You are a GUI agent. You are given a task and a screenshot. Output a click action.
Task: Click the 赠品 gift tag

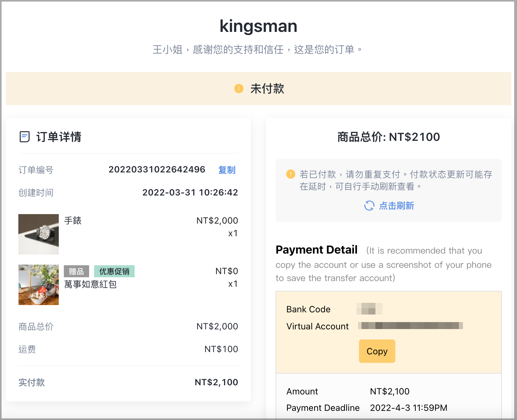click(x=76, y=271)
